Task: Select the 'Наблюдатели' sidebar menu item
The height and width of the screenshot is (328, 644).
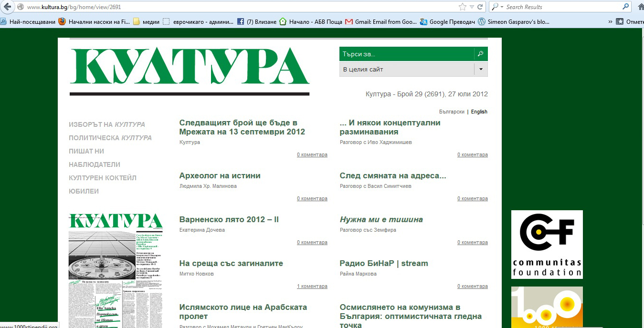Action: (x=94, y=164)
